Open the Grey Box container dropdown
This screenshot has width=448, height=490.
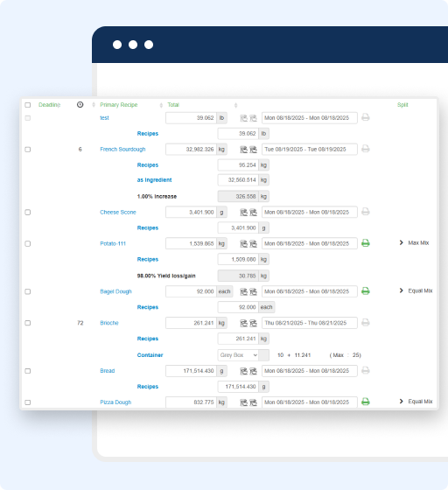pyautogui.click(x=238, y=355)
